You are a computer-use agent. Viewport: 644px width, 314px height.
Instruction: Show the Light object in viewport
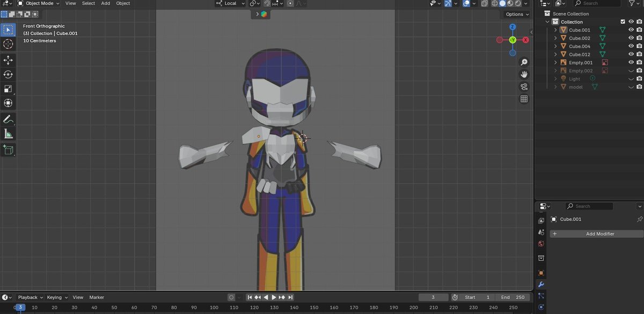coord(631,79)
